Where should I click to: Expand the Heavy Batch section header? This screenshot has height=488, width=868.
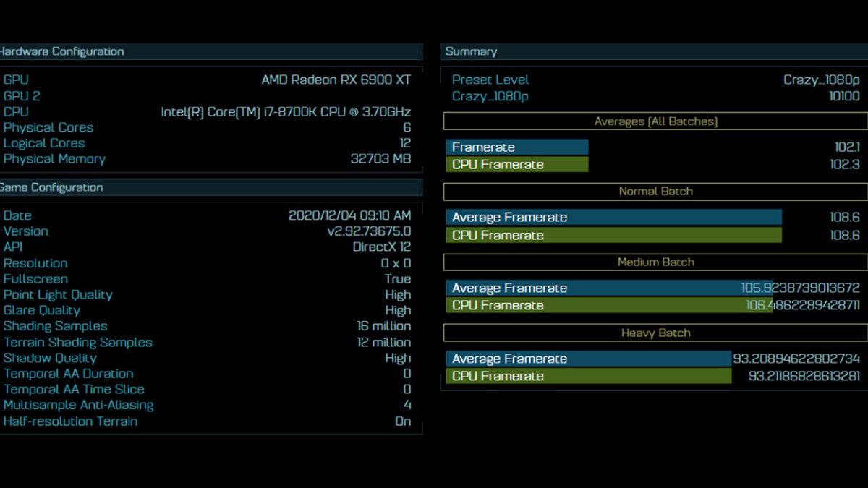[x=655, y=333]
